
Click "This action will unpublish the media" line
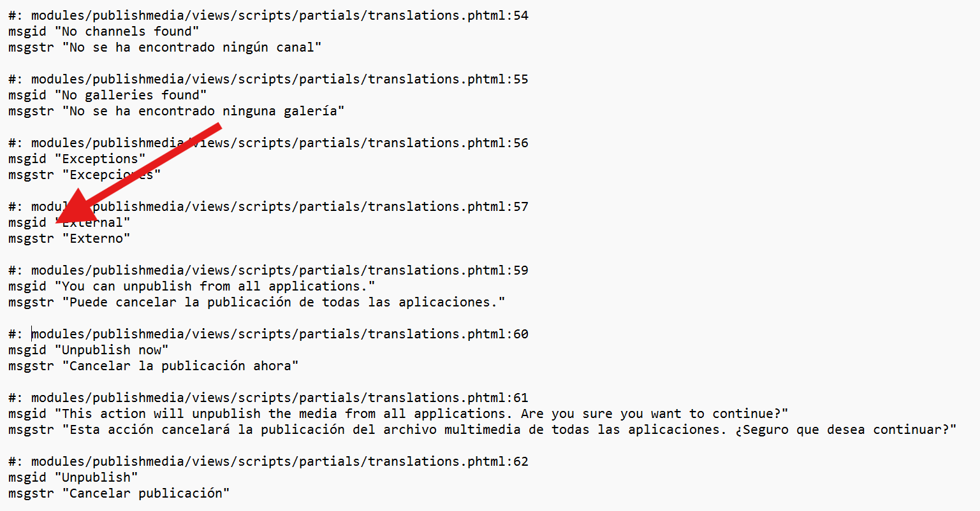pyautogui.click(x=399, y=414)
